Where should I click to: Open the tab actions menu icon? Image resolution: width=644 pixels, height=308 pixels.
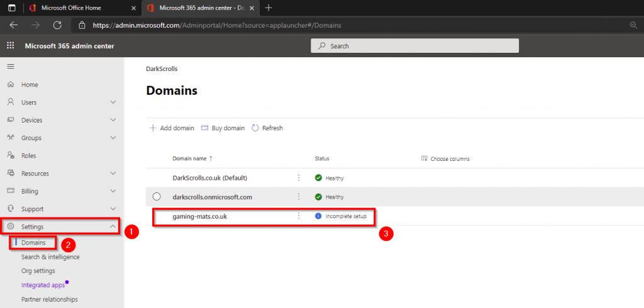11,8
